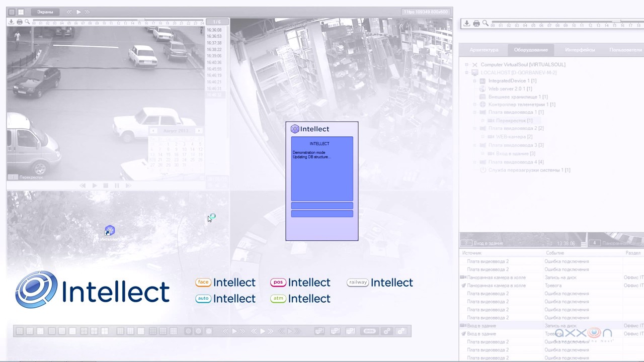
Task: Expand Computer VirtualSoul tree node
Action: click(467, 65)
